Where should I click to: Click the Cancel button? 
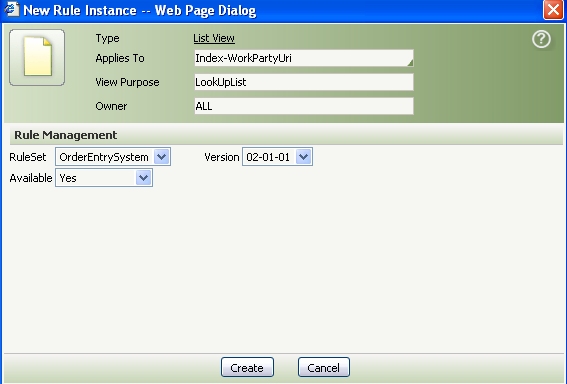(x=324, y=367)
